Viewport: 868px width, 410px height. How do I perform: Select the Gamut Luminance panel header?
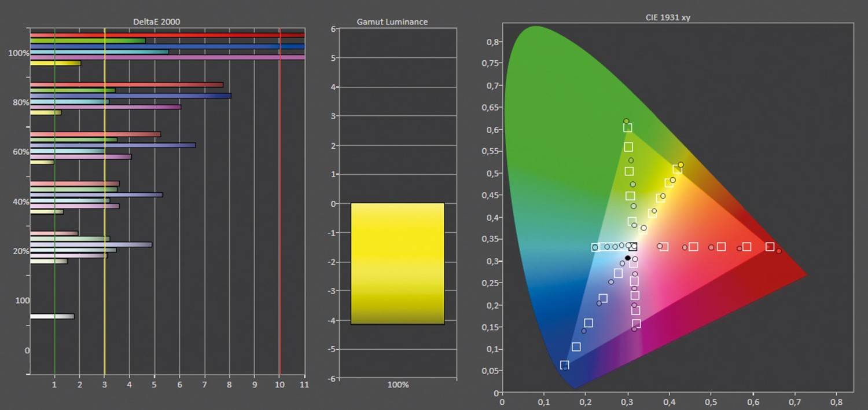point(392,21)
